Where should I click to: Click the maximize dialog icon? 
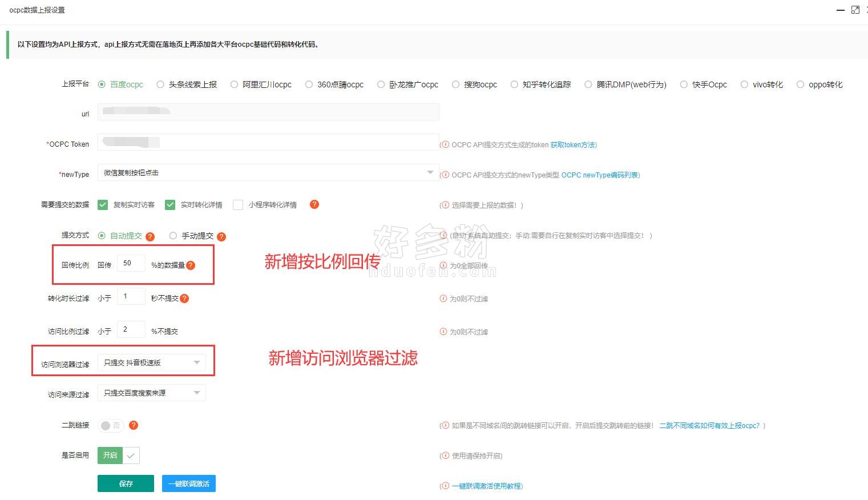coord(855,10)
